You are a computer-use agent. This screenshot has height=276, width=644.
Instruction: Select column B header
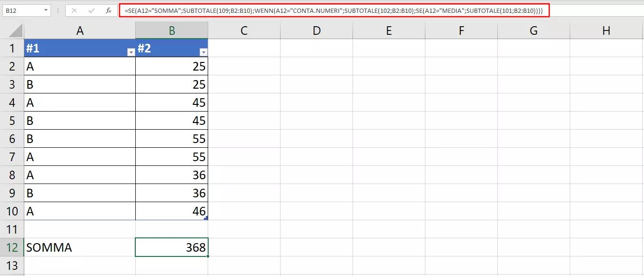[172, 31]
